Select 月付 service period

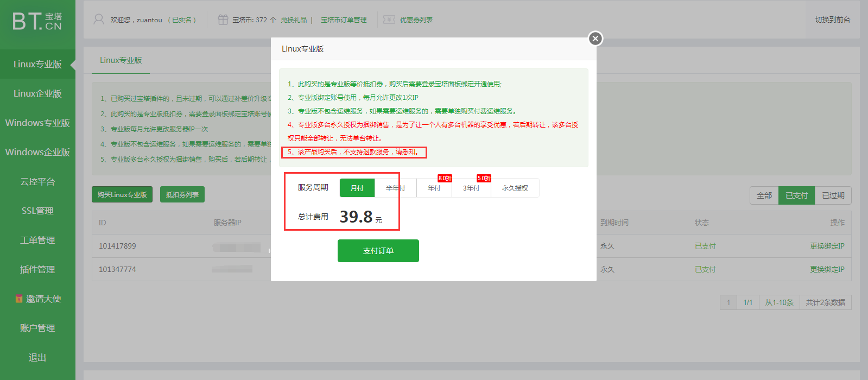point(357,188)
